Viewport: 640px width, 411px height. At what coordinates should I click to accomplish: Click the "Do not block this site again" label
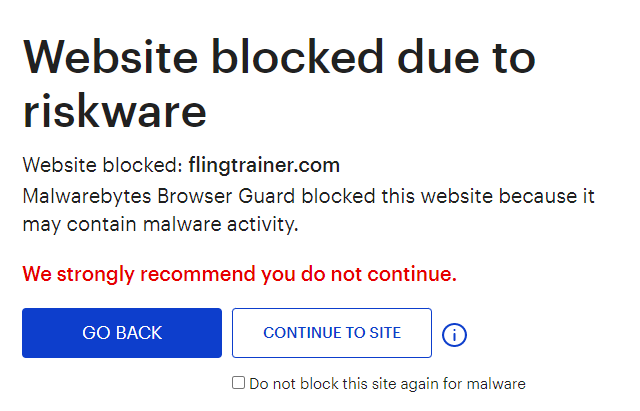click(386, 383)
